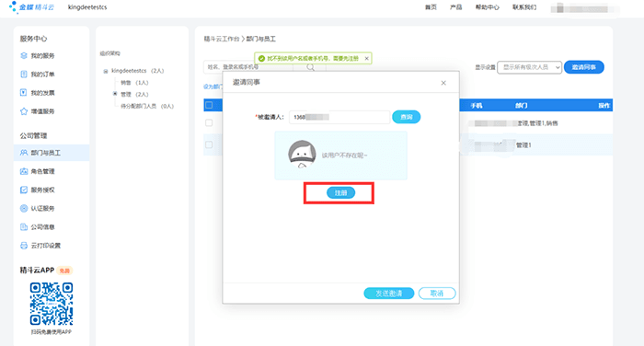Image resolution: width=644 pixels, height=346 pixels.
Task: Click 精斗云工作台 in the breadcrumb
Action: 222,39
